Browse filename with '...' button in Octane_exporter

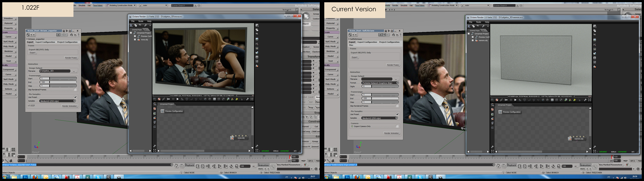[74, 71]
